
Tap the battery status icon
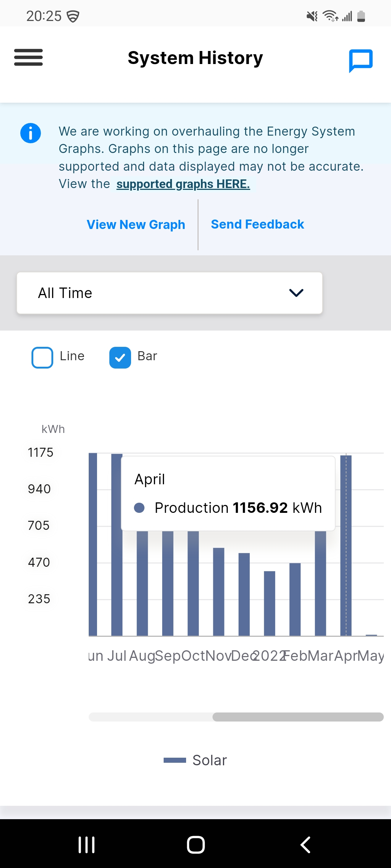(x=361, y=16)
